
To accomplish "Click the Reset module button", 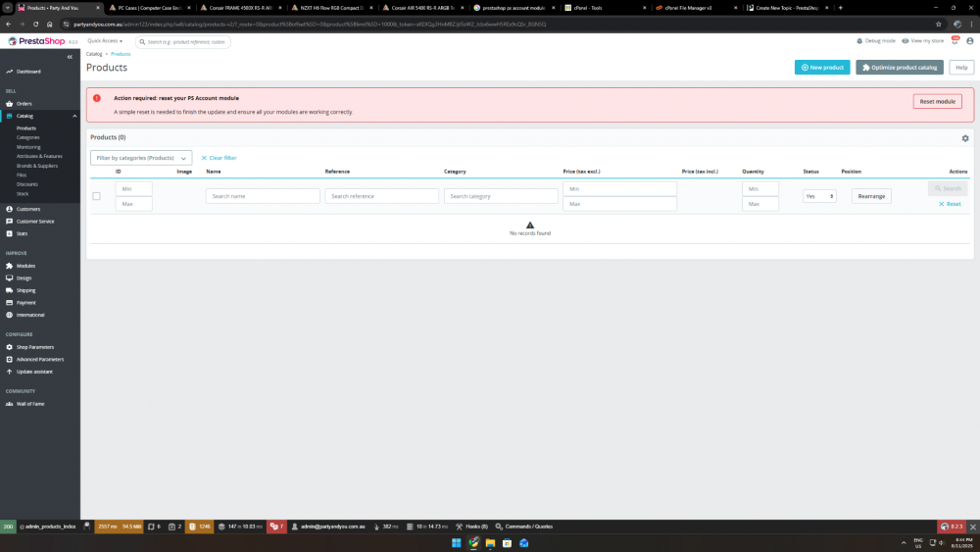I will 937,101.
